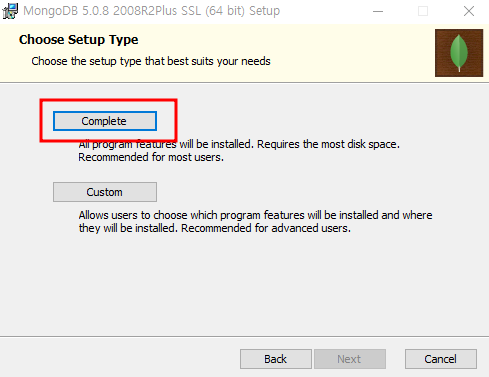
Task: Minimize the MongoDB Setup window
Action: (x=378, y=11)
